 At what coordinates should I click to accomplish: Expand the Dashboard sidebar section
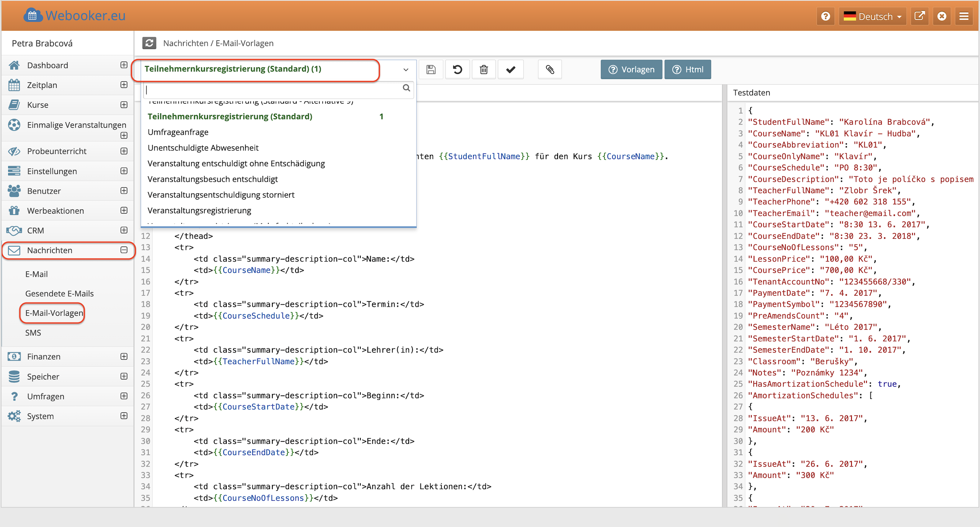(124, 65)
